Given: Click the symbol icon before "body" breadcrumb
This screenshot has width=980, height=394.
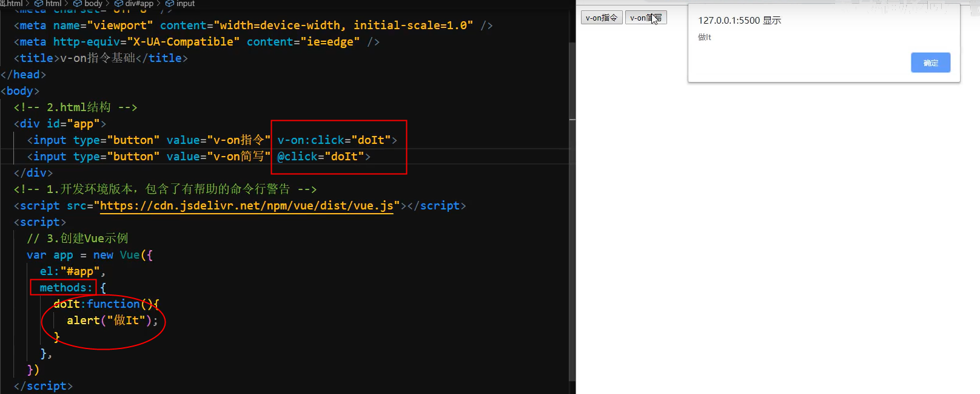Looking at the screenshot, I should (x=78, y=4).
